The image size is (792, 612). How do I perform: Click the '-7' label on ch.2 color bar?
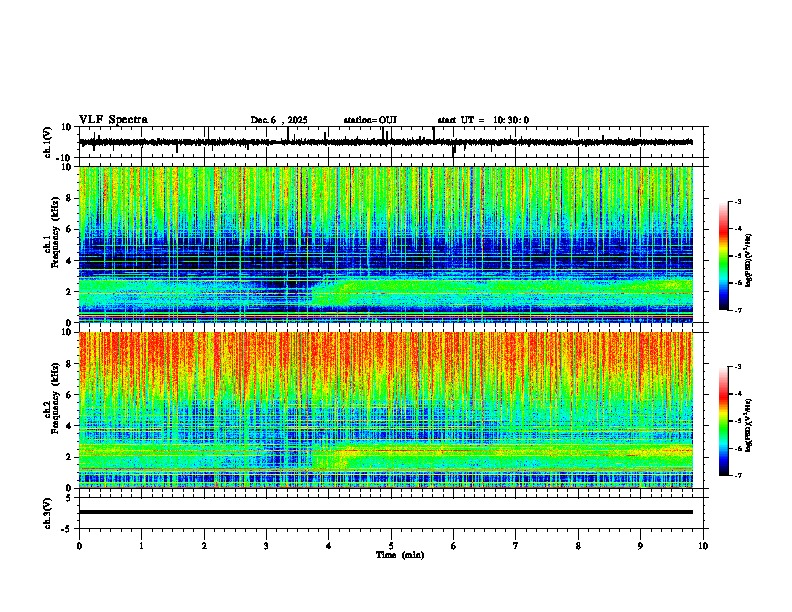pos(737,475)
